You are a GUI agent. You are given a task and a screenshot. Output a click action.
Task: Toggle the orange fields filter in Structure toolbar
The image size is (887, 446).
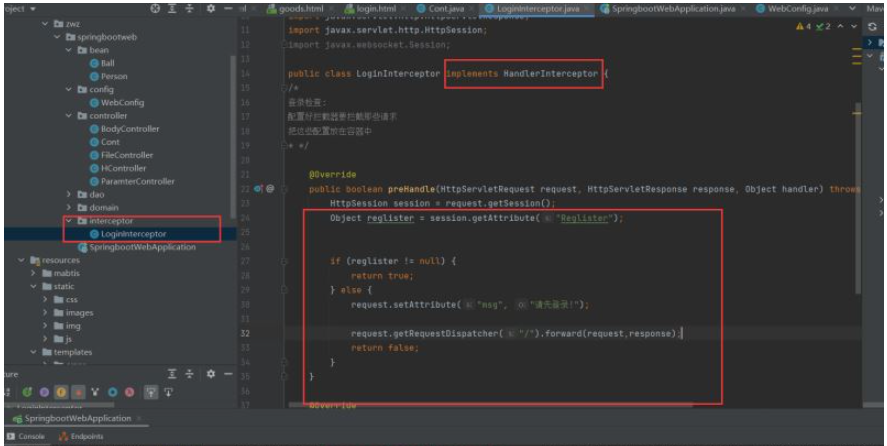(61, 392)
